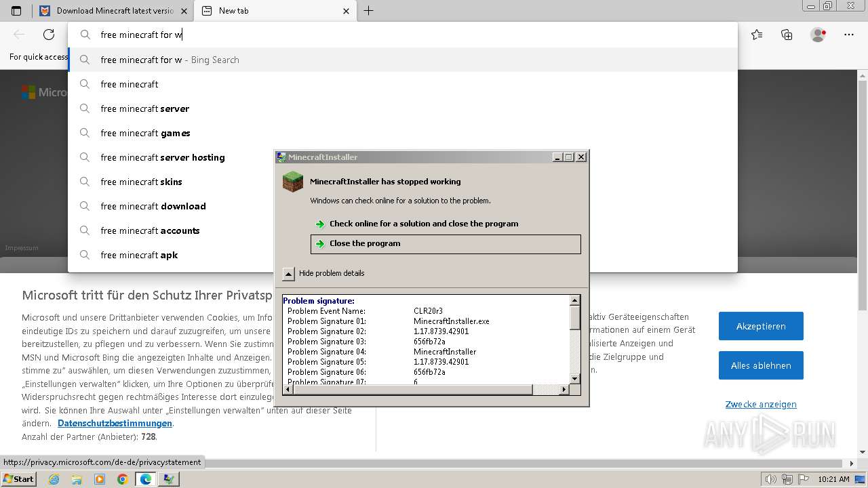Screen dimensions: 868x488
Task: Open Action Center flag tray icon
Action: click(x=802, y=479)
